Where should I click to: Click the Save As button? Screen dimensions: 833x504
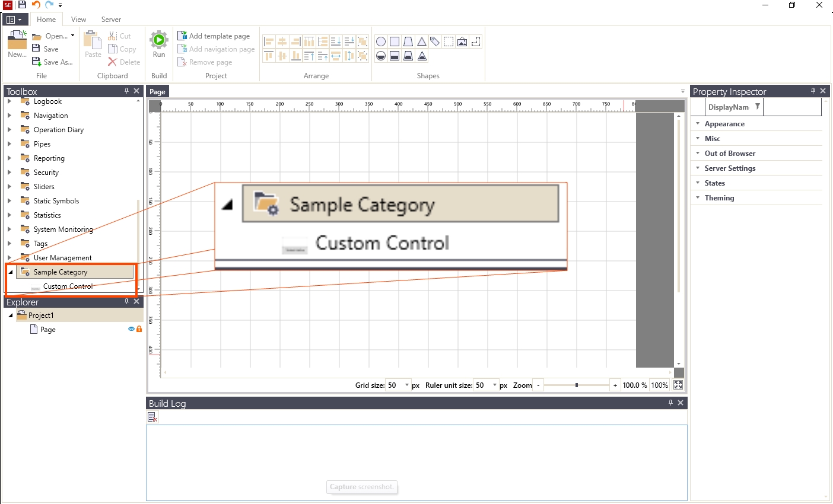tap(53, 62)
